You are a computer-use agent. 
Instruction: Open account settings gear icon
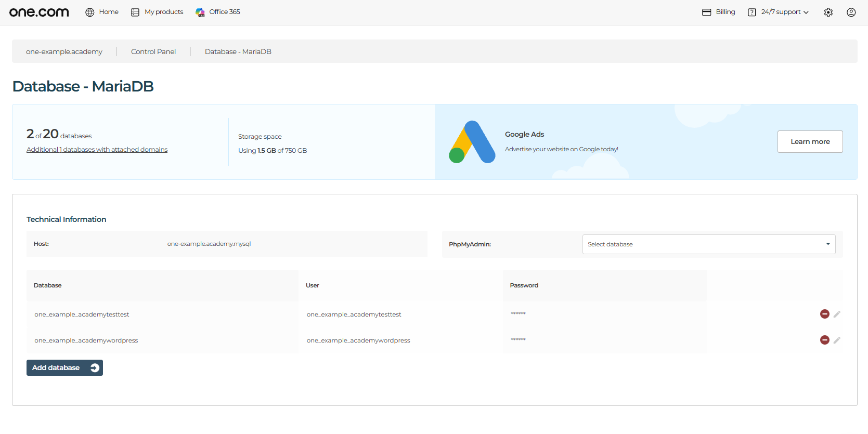pos(828,12)
